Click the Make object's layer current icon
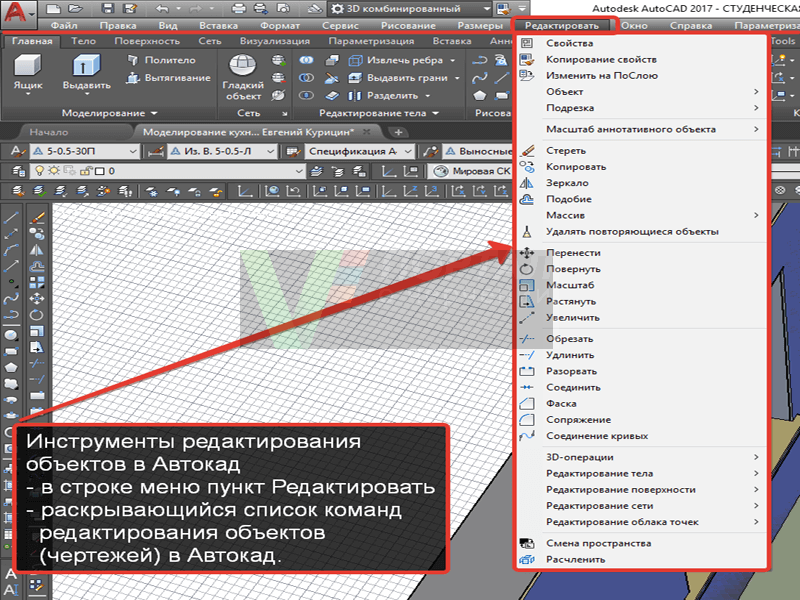Image resolution: width=800 pixels, height=600 pixels. click(317, 171)
